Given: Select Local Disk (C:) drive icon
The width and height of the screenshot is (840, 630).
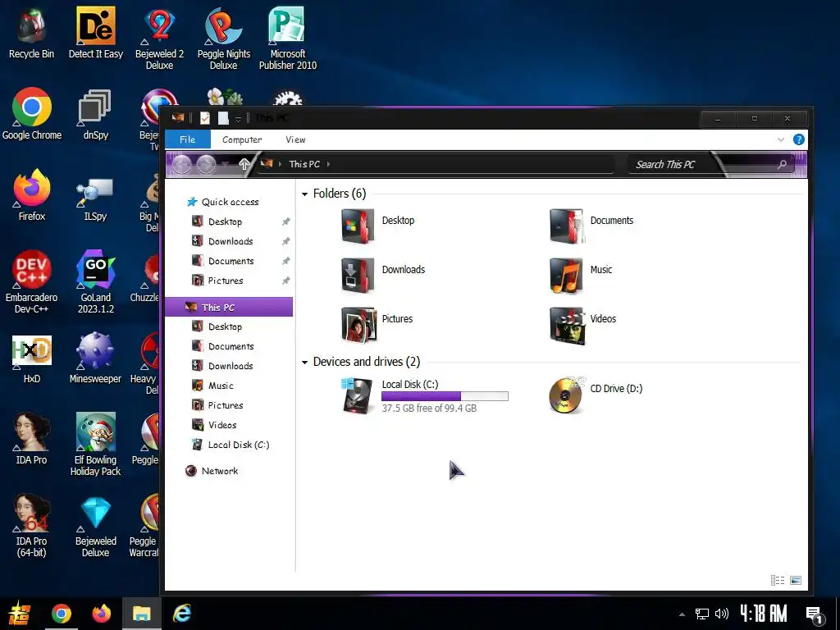Looking at the screenshot, I should point(358,395).
